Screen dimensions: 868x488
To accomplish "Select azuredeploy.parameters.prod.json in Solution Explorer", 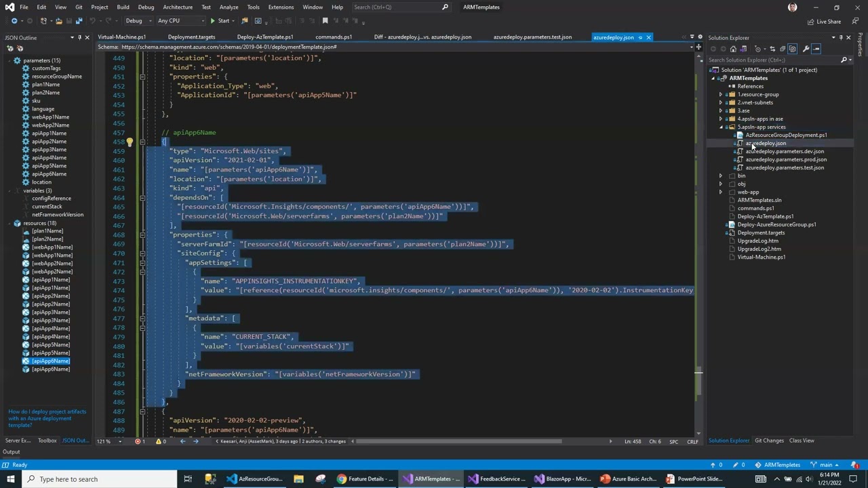I will [786, 159].
